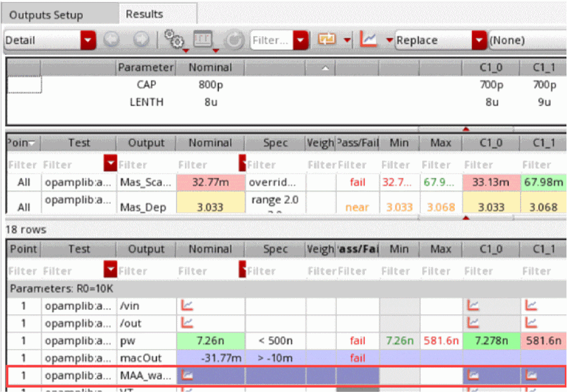Plot the /vin C1_0 waveform icon

point(473,305)
